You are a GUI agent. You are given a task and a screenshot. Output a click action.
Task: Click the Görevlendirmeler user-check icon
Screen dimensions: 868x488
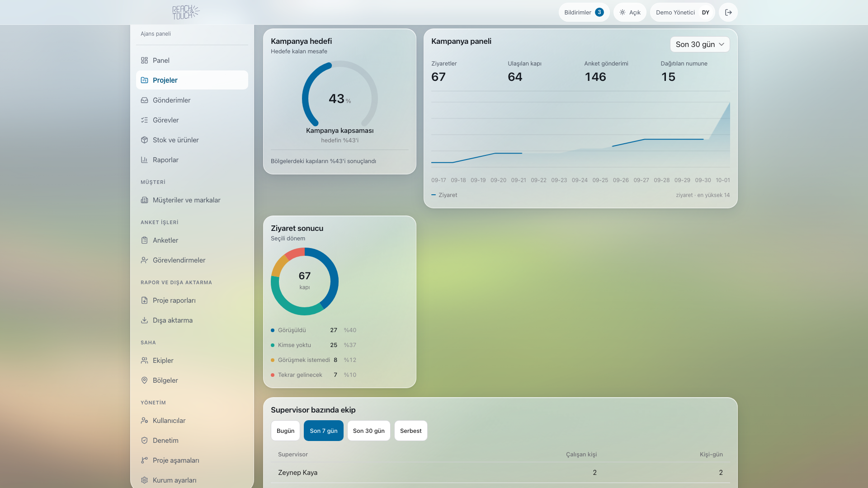(x=144, y=260)
